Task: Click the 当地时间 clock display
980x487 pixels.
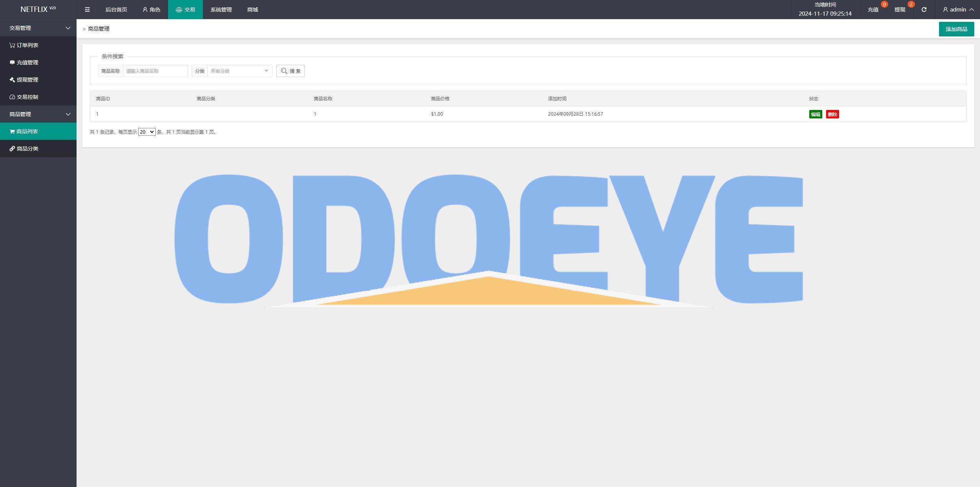Action: pos(825,10)
